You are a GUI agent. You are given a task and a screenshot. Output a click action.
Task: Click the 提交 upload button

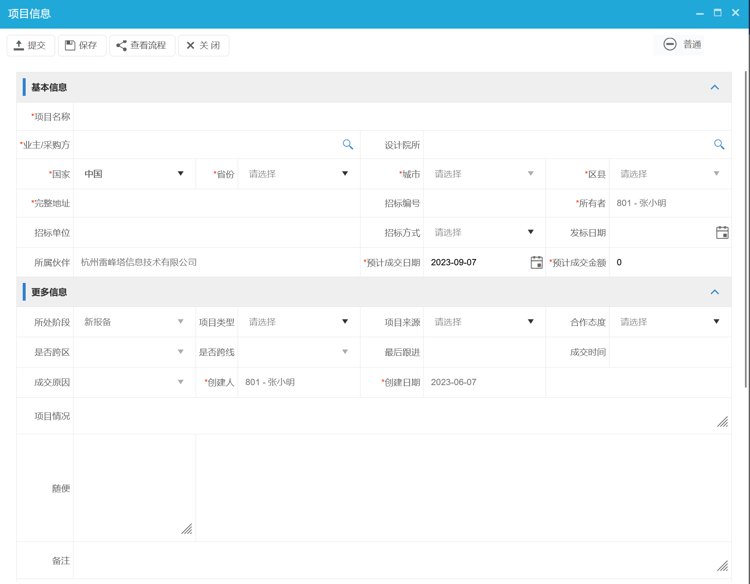tap(30, 45)
